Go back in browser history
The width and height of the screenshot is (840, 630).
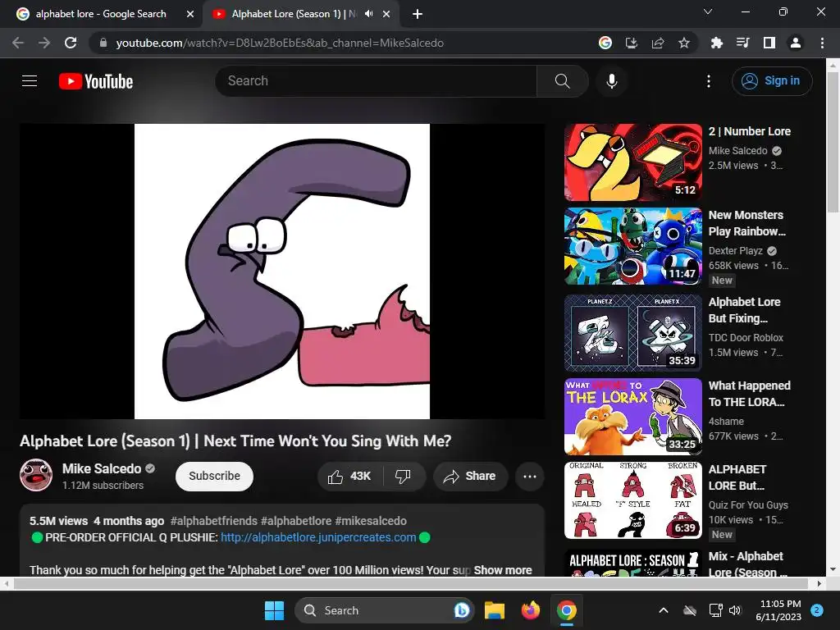click(18, 43)
